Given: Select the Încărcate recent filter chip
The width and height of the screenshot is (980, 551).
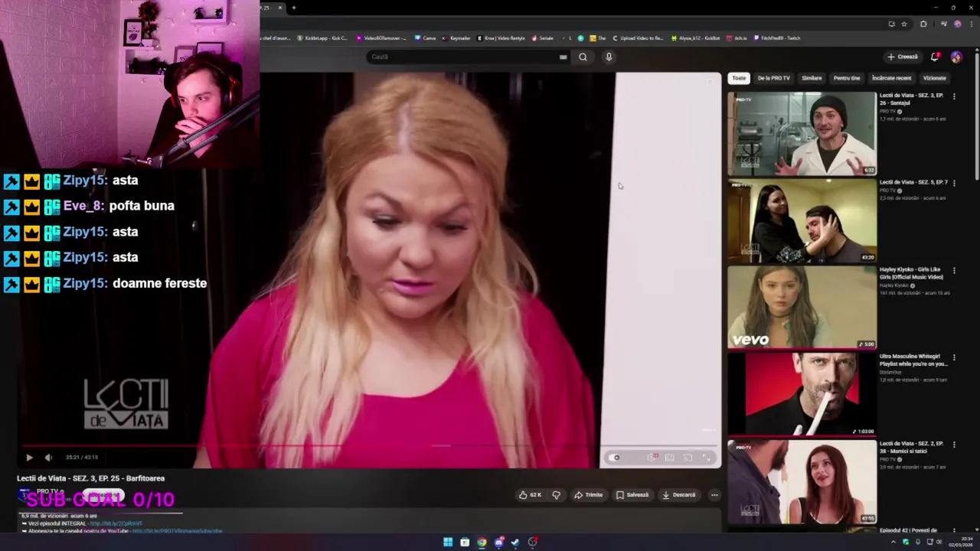Looking at the screenshot, I should click(891, 78).
